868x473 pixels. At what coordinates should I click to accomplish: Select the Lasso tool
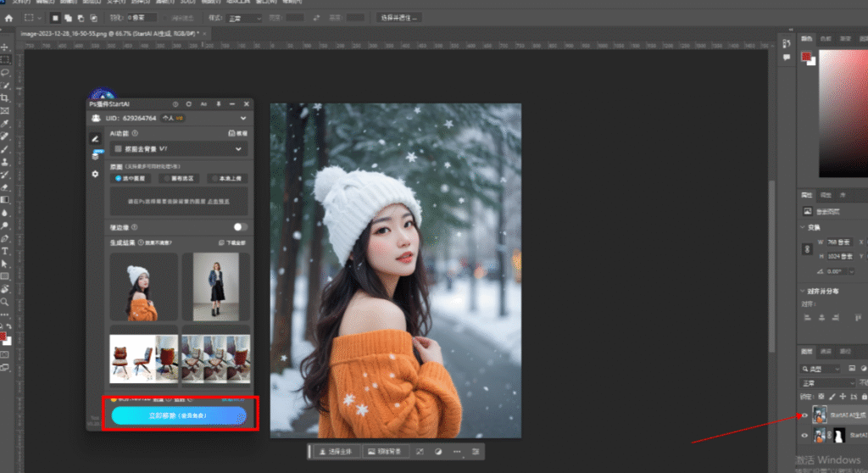[x=5, y=73]
